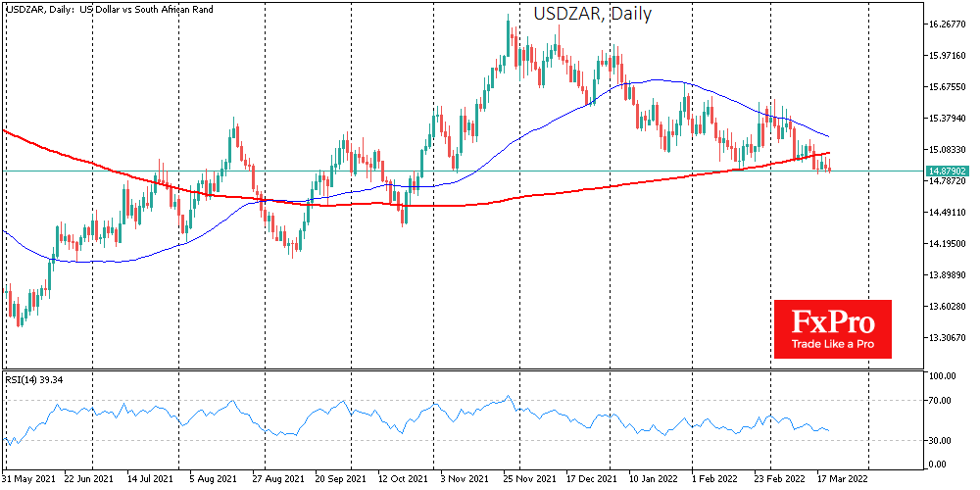Click the 'USDZAR, Daily' chart title
Viewport: 980px width, 490px height.
coord(593,13)
